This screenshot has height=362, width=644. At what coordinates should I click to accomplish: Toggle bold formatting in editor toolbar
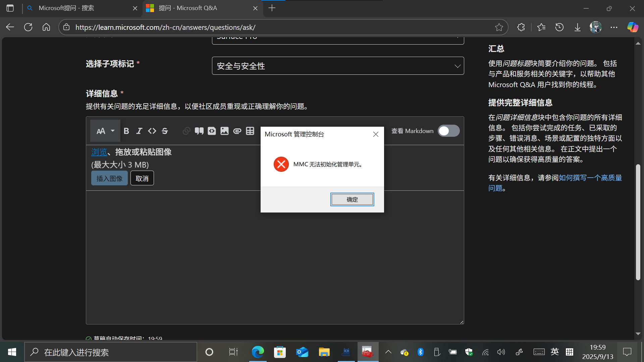pyautogui.click(x=126, y=131)
